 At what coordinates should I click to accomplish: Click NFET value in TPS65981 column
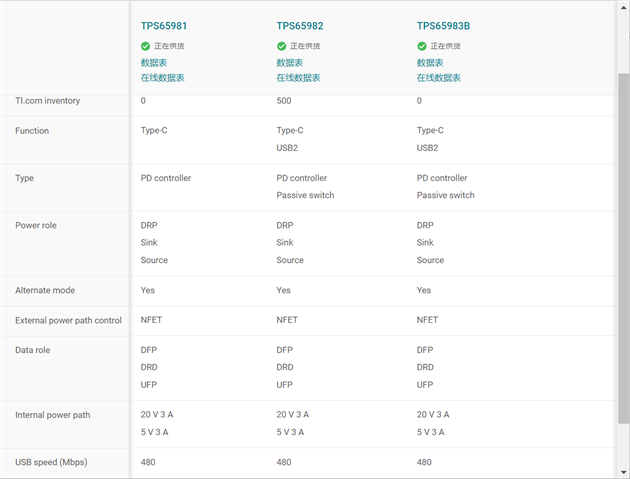point(151,320)
